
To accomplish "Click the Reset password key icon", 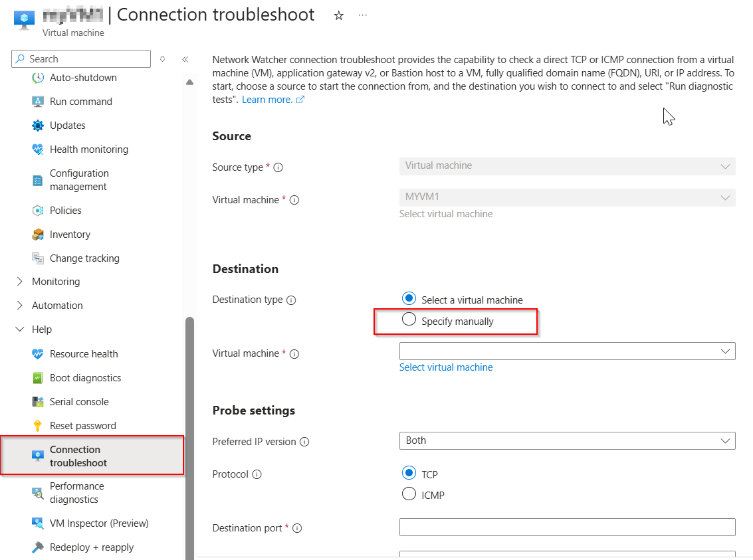I will (37, 426).
